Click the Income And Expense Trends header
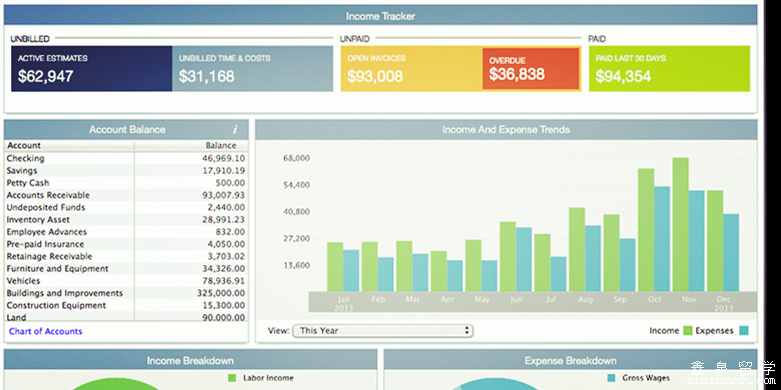Image resolution: width=781 pixels, height=390 pixels. coord(506,130)
